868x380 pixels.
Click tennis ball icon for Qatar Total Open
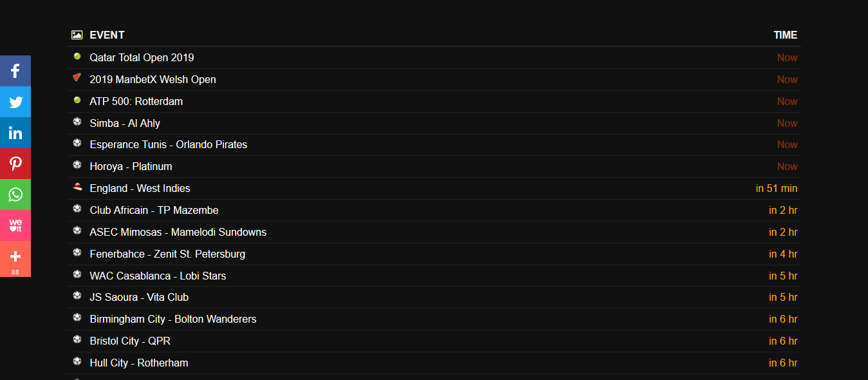77,57
